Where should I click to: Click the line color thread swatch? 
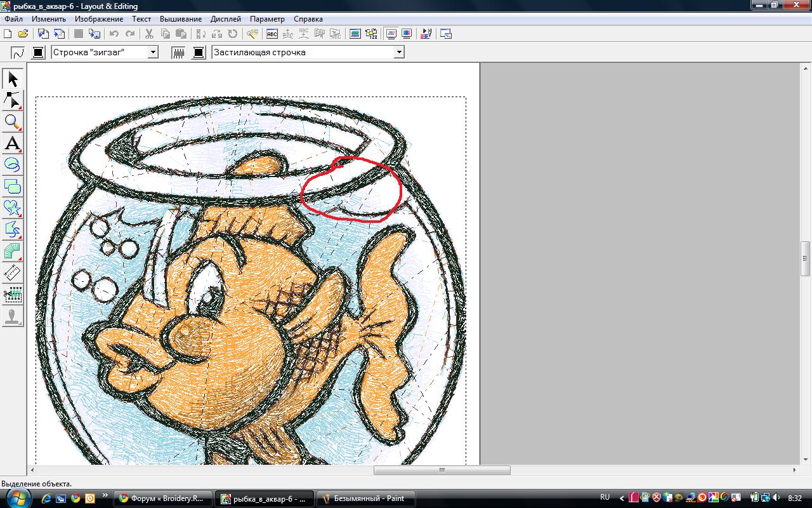pyautogui.click(x=38, y=53)
